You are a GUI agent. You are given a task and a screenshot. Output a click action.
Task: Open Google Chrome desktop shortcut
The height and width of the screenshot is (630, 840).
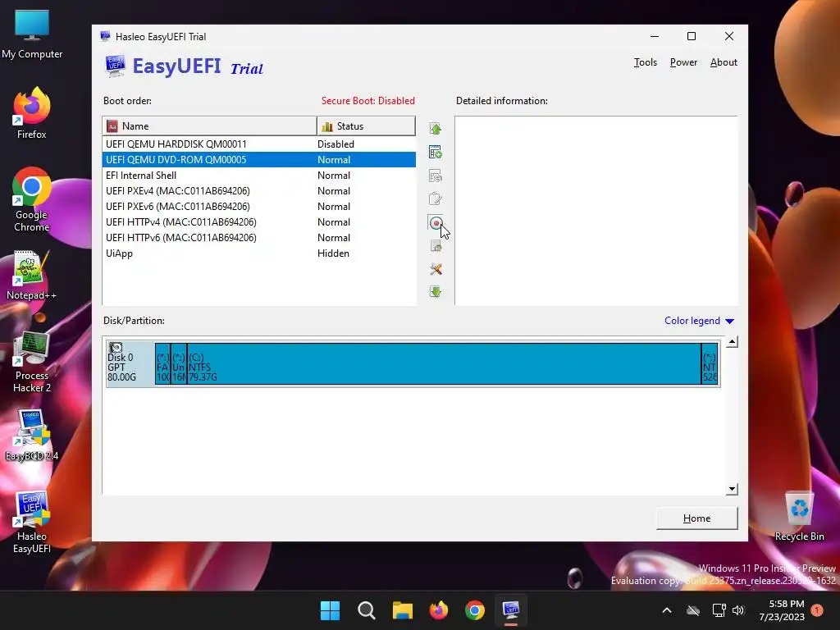click(x=32, y=199)
